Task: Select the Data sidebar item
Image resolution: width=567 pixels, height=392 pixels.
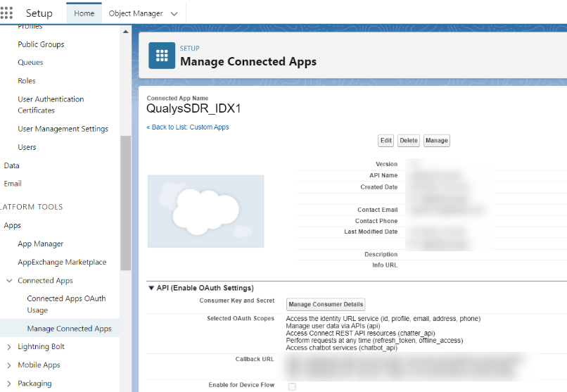Action: [11, 165]
